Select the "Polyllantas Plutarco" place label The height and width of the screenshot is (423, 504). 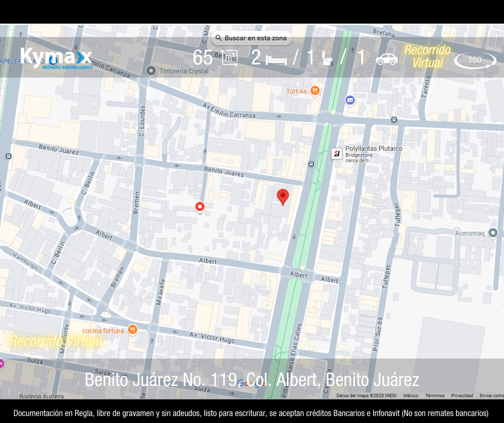(x=374, y=148)
